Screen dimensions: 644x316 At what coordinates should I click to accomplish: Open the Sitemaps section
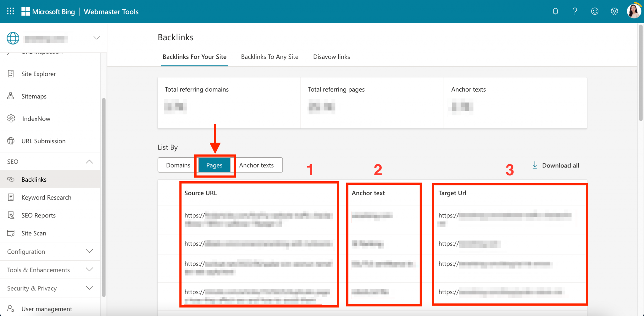click(34, 96)
